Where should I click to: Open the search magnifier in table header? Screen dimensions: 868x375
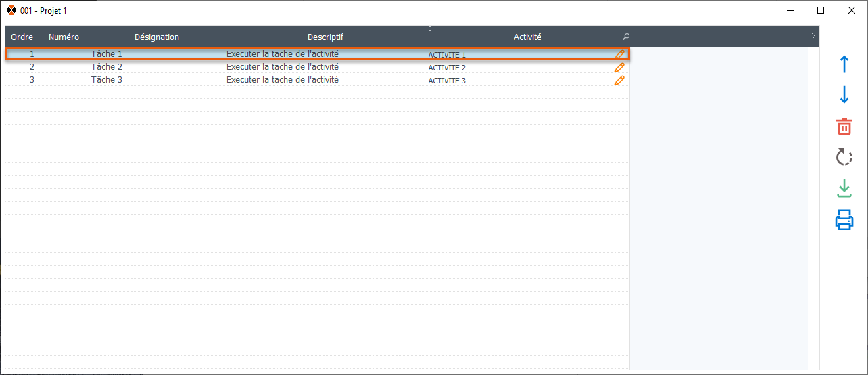pyautogui.click(x=625, y=37)
